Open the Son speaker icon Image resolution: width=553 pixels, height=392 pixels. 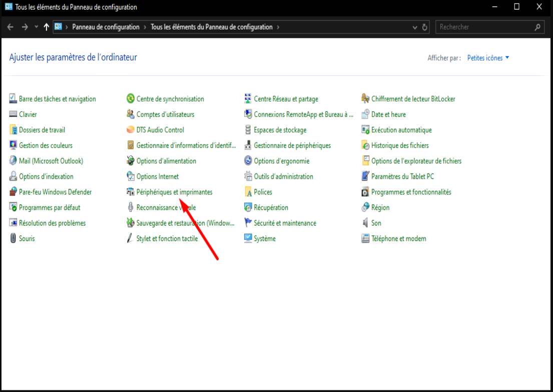coord(365,223)
